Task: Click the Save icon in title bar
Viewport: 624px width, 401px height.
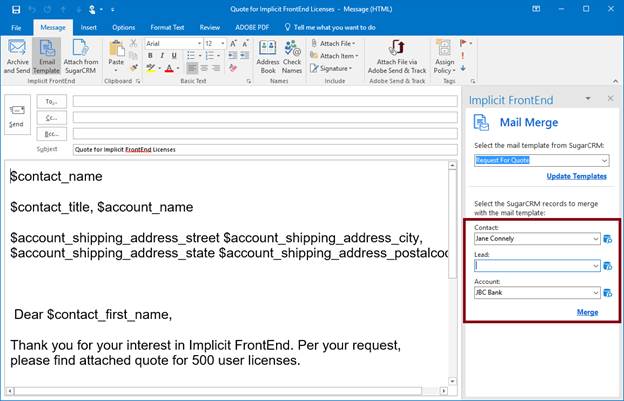Action: 15,8
